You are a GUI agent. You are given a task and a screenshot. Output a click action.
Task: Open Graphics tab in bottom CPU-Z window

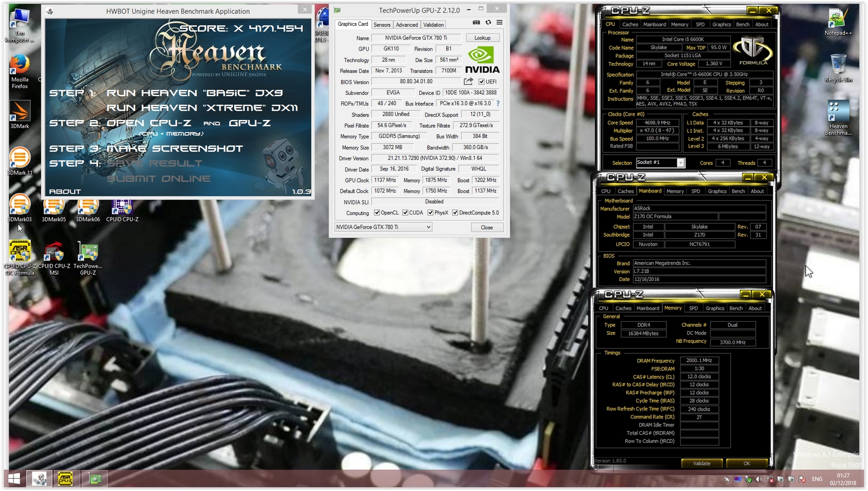point(715,308)
